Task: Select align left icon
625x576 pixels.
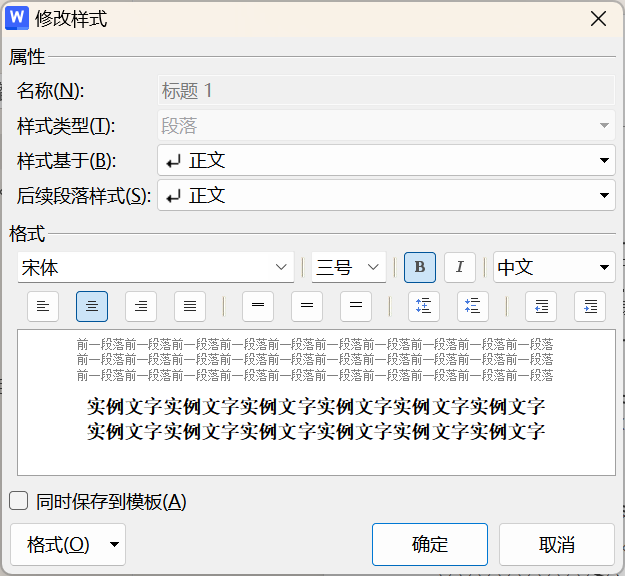Action: click(43, 306)
